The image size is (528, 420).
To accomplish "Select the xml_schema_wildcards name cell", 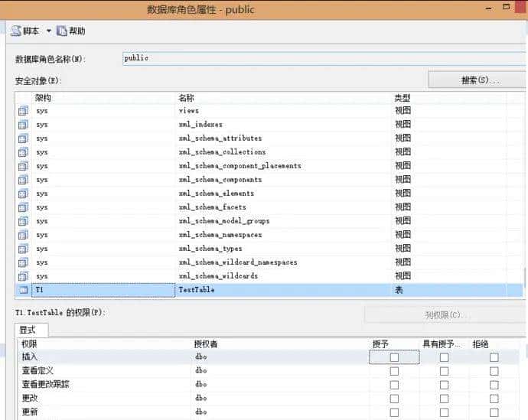I will point(218,276).
